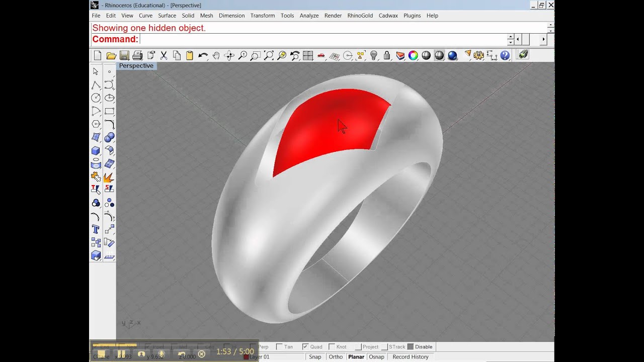Open Options with the gear icon
This screenshot has height=362, width=644.
click(x=478, y=55)
